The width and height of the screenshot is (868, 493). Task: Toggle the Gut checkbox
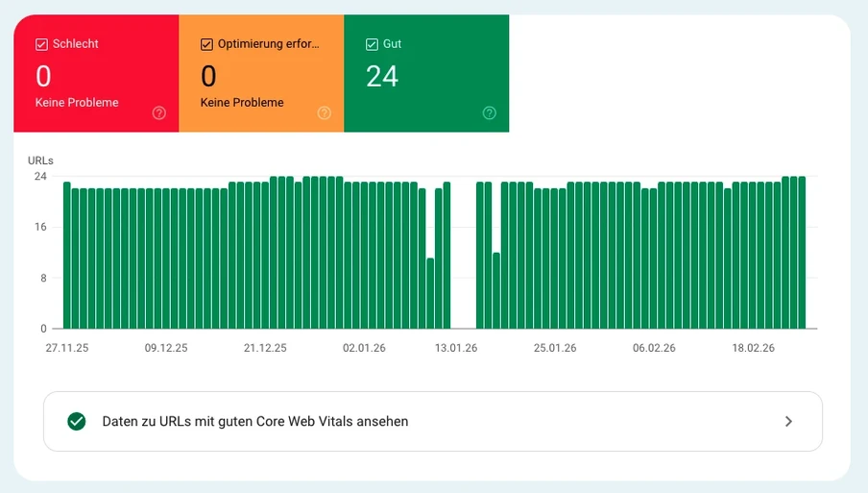point(372,44)
